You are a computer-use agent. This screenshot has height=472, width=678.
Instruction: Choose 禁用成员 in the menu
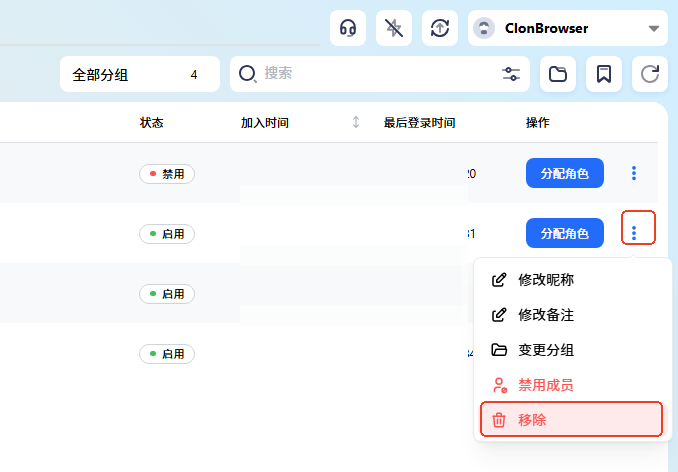coord(573,385)
